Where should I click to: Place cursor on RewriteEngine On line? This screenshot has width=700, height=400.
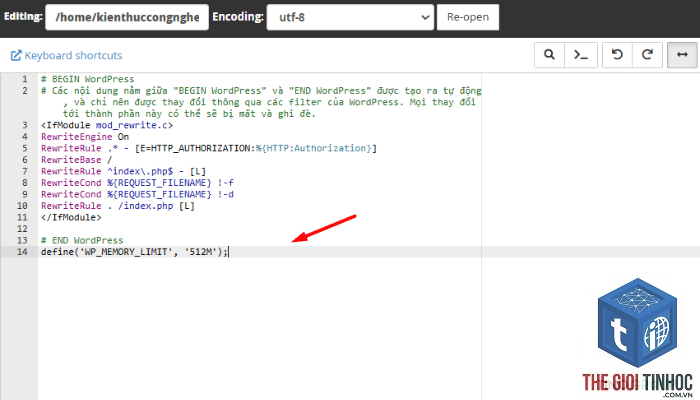85,137
